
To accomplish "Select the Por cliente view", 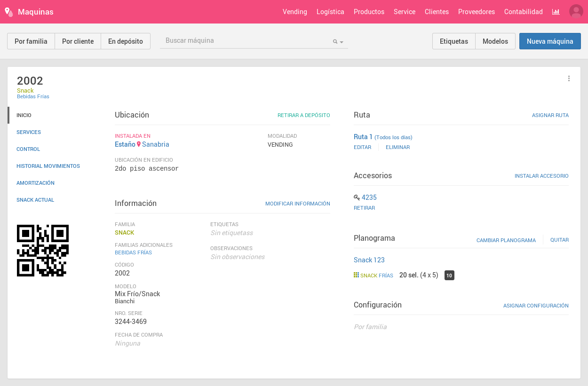I will tap(78, 41).
